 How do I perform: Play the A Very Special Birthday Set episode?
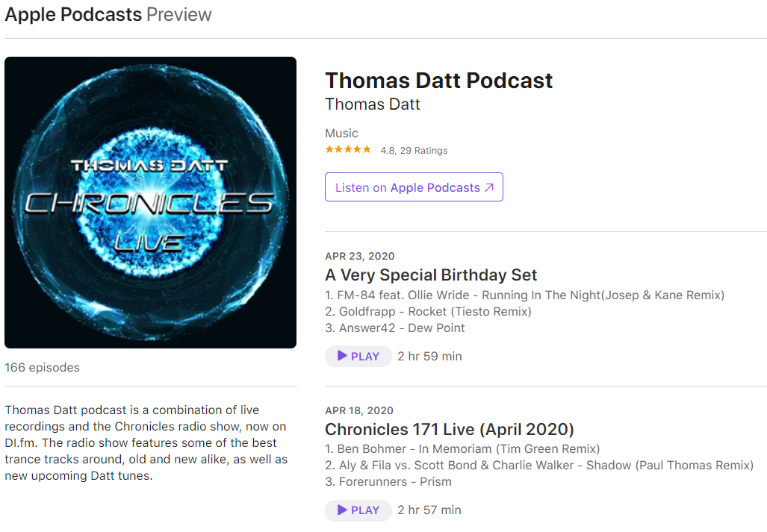click(x=358, y=356)
